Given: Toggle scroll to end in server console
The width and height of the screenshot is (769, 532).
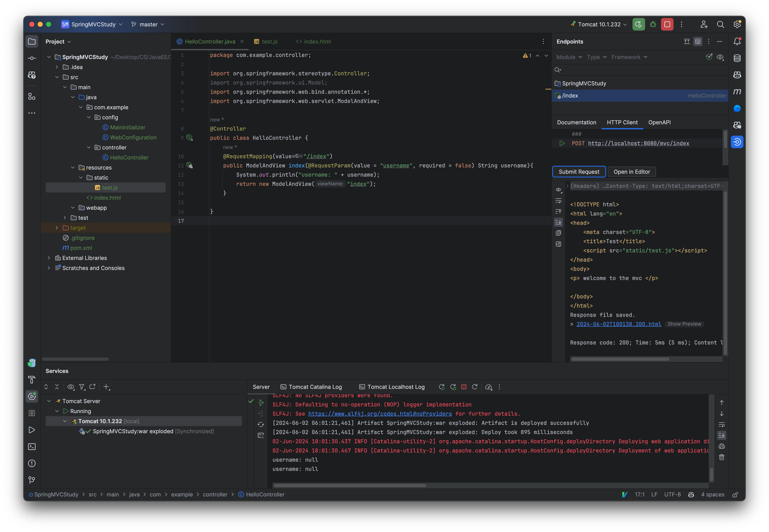Looking at the screenshot, I should click(721, 435).
